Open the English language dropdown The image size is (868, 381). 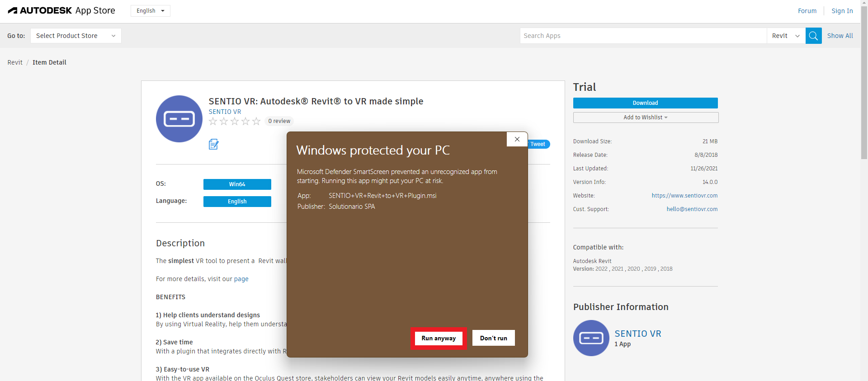151,11
